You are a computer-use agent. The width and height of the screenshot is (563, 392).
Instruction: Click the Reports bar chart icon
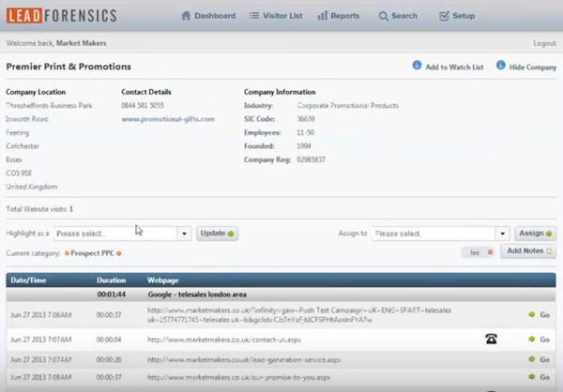pyautogui.click(x=323, y=16)
